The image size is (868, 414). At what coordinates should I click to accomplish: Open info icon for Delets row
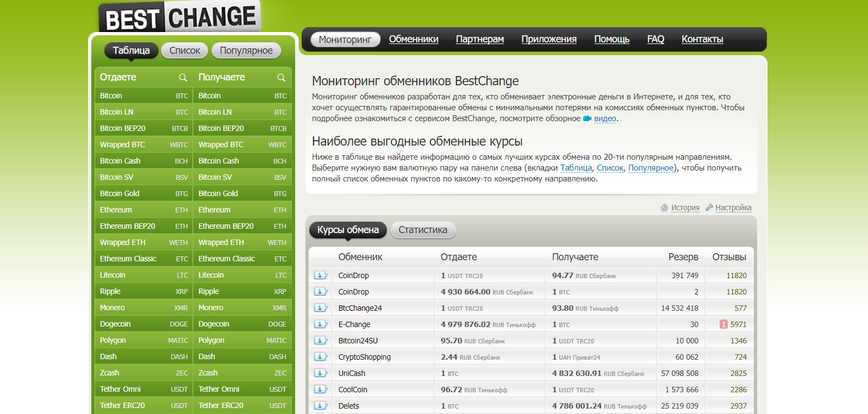[x=321, y=406]
